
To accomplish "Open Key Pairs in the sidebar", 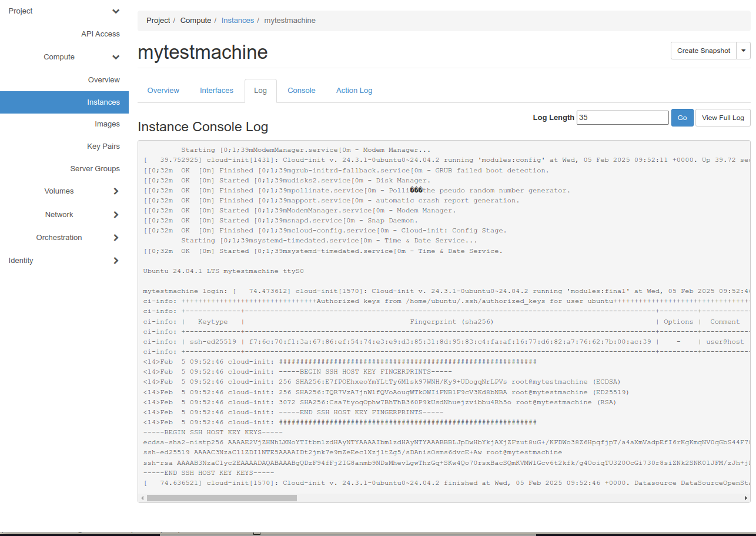I will (103, 147).
